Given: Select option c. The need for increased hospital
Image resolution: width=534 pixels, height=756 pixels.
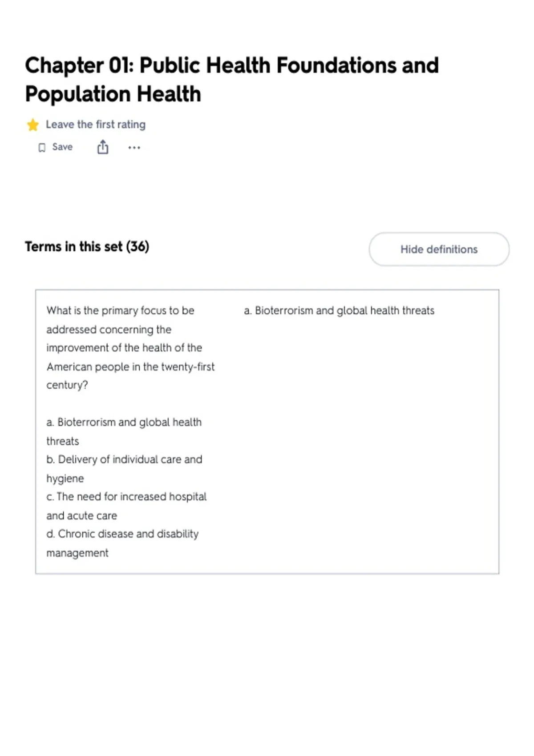Looking at the screenshot, I should (x=126, y=506).
